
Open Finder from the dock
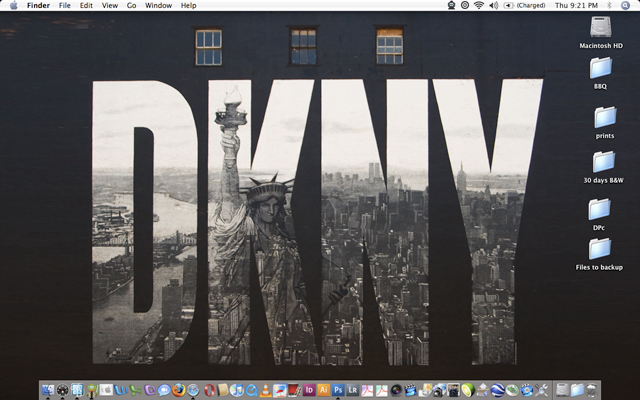coord(48,391)
